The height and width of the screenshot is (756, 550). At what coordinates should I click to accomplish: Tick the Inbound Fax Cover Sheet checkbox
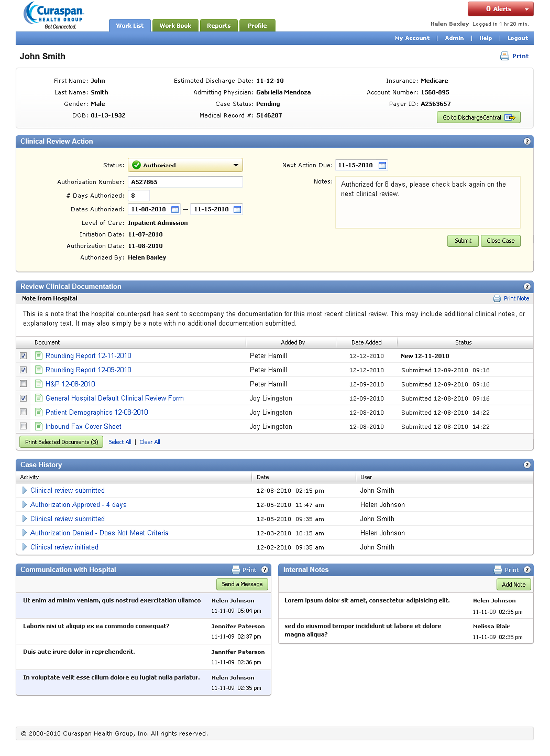(x=23, y=426)
